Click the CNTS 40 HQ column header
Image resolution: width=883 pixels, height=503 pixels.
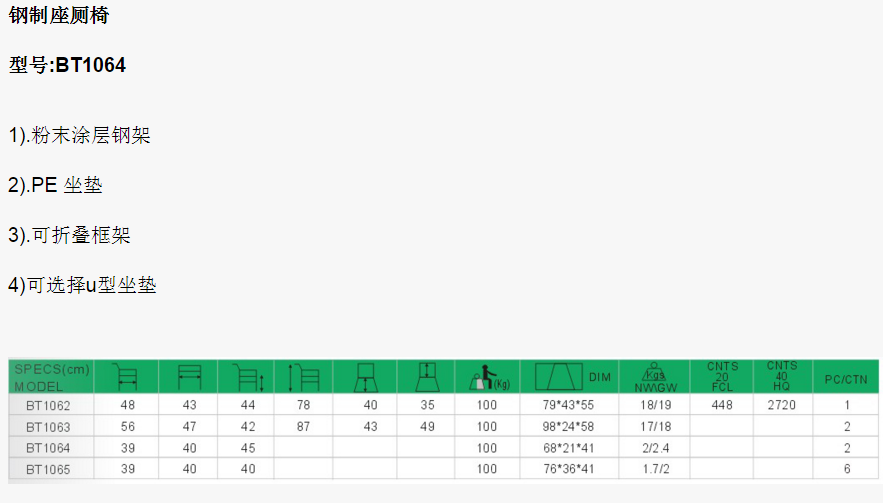782,377
